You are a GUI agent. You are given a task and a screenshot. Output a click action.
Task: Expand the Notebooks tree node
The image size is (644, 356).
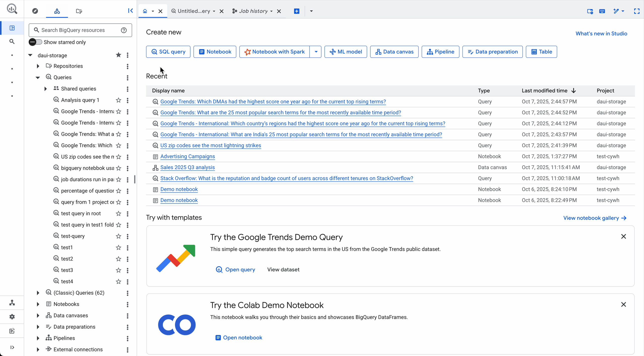pos(38,304)
